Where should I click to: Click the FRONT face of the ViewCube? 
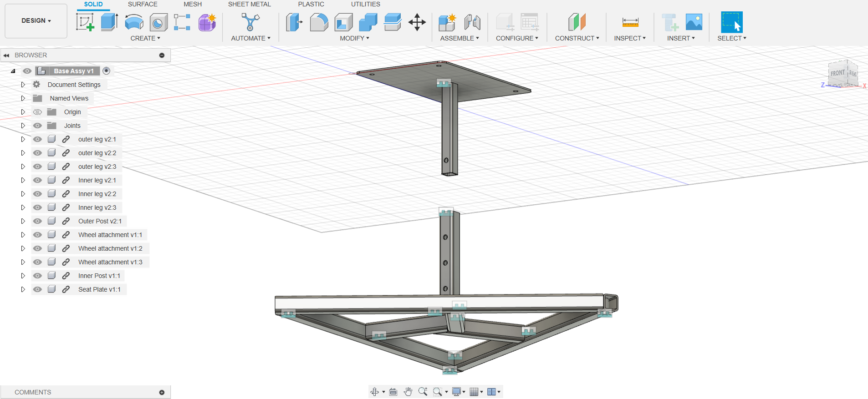pyautogui.click(x=837, y=73)
